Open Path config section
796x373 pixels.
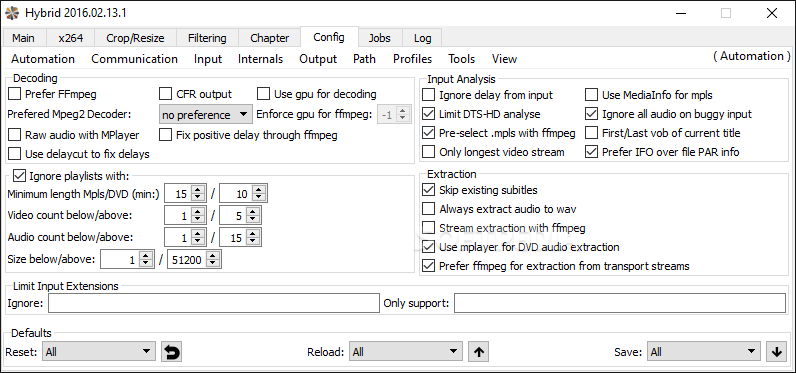point(364,59)
